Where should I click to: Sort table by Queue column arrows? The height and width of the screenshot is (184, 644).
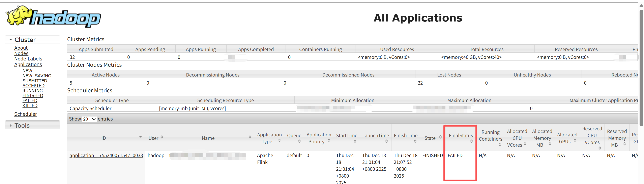[x=299, y=141]
